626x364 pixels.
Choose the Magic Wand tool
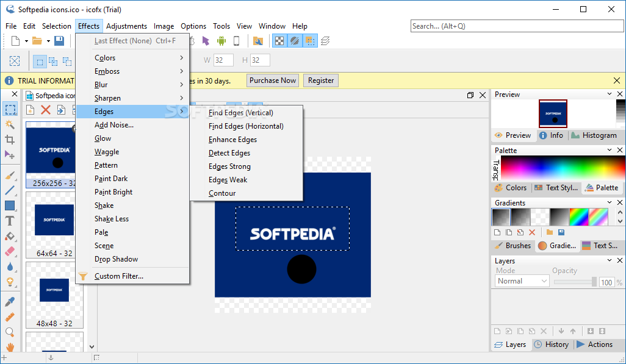tap(10, 124)
